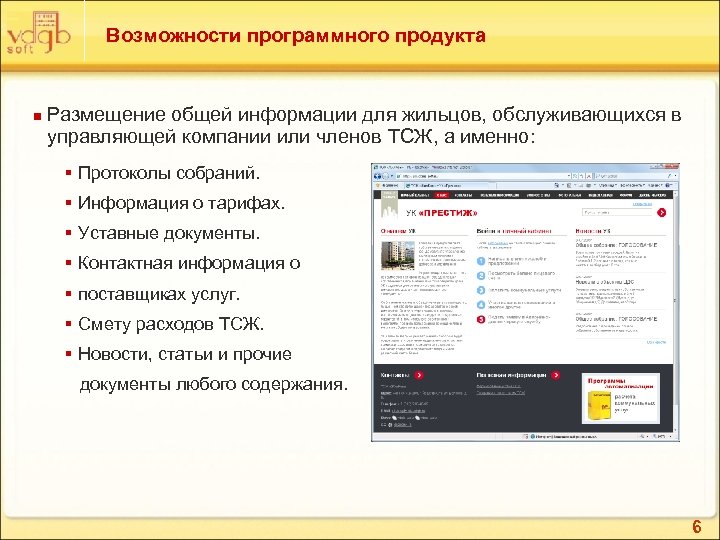This screenshot has height=540, width=720.
Task: Click the bullet Информация о тарифах
Action: (x=181, y=202)
